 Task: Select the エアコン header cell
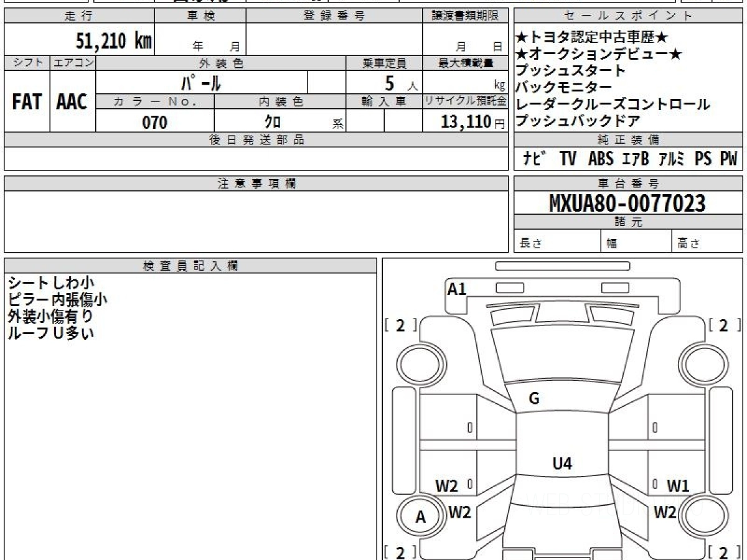click(x=73, y=63)
